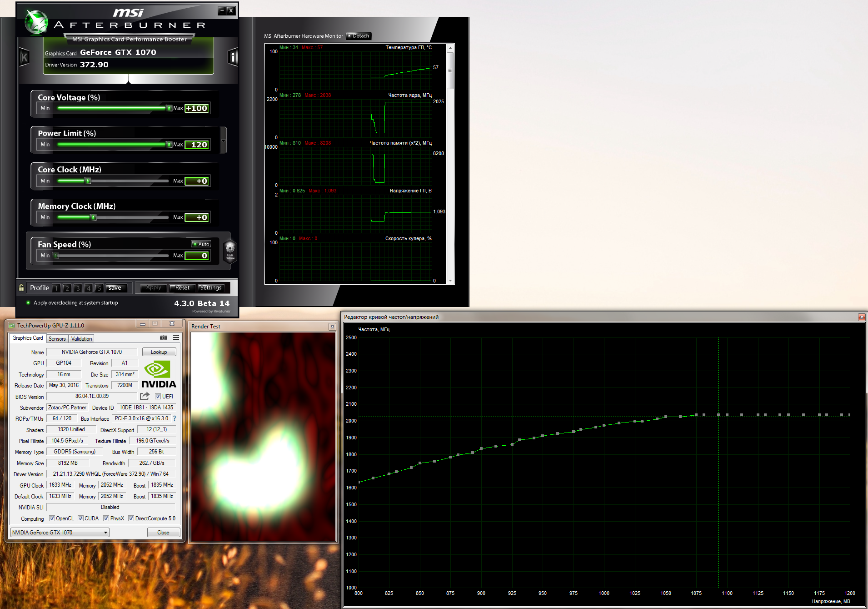
Task: Open MSI Kombustor with the K button
Action: click(x=25, y=57)
